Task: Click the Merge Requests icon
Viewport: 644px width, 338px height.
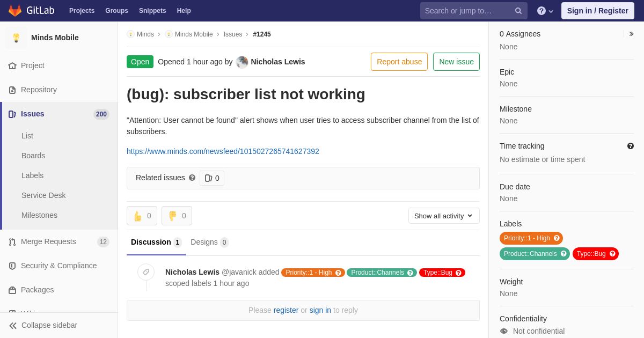Action: 12,241
